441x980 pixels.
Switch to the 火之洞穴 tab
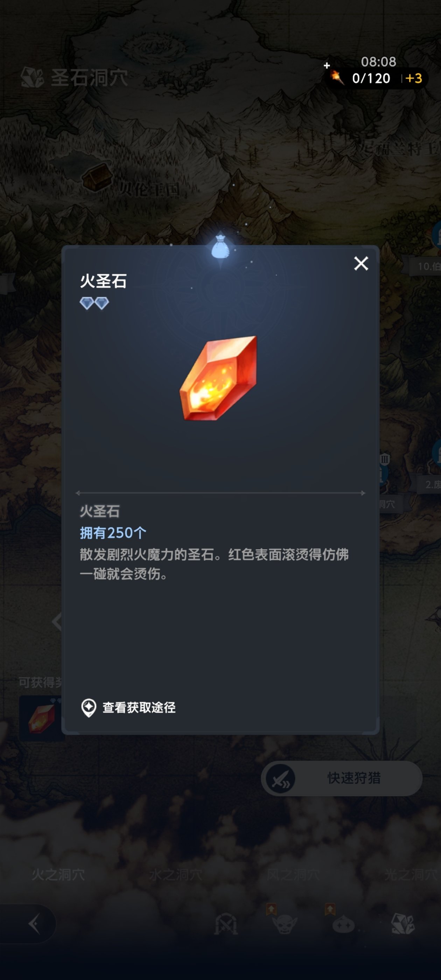58,874
